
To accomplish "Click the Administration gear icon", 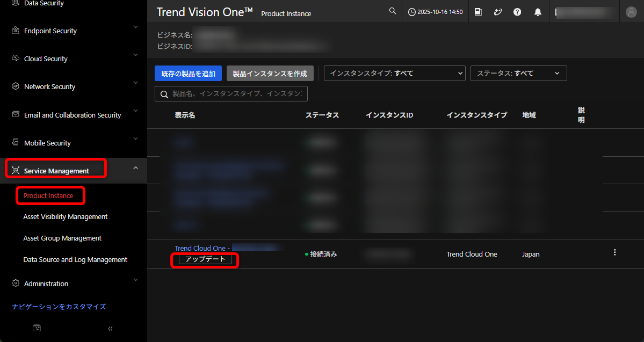I will [16, 283].
